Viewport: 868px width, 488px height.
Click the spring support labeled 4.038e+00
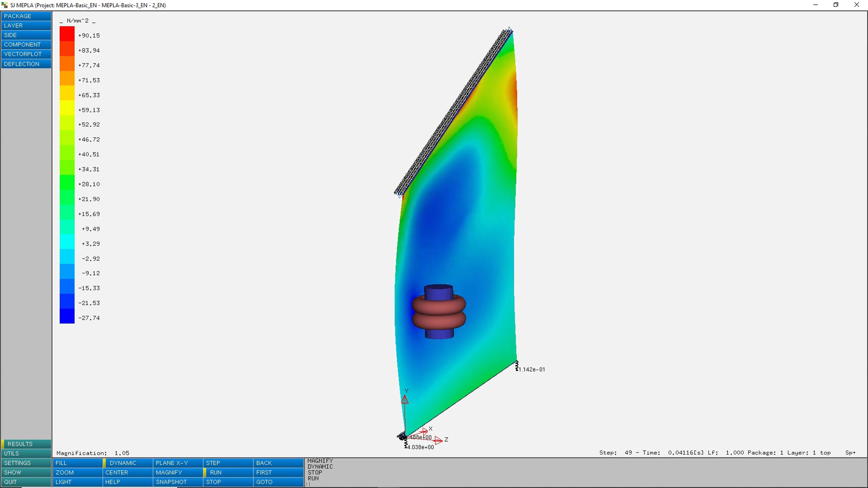click(x=406, y=444)
